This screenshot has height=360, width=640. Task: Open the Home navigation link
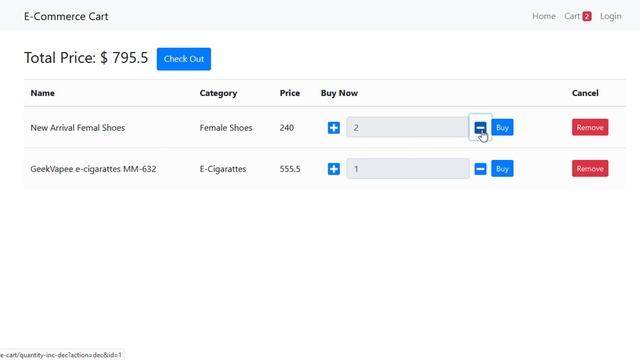pos(544,16)
